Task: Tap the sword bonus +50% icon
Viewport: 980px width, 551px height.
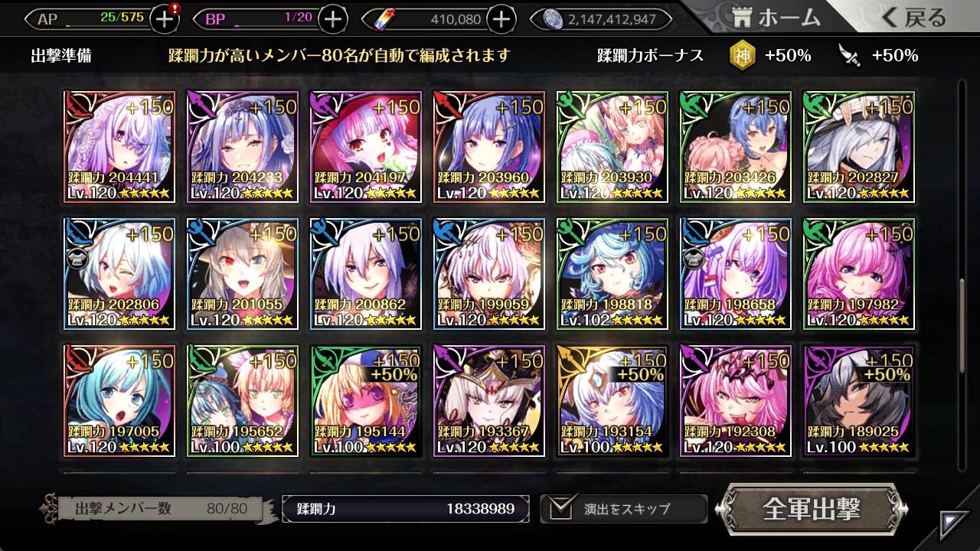Action: click(x=850, y=55)
